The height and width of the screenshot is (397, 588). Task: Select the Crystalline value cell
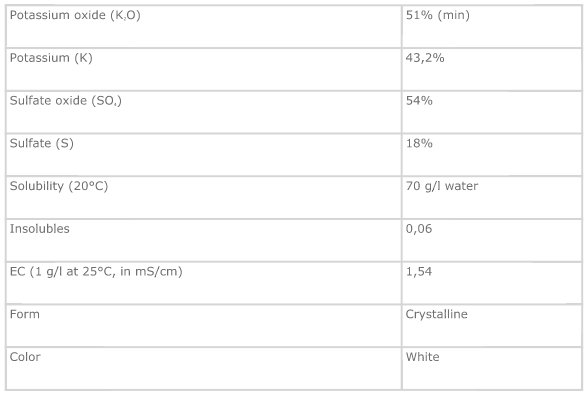492,325
